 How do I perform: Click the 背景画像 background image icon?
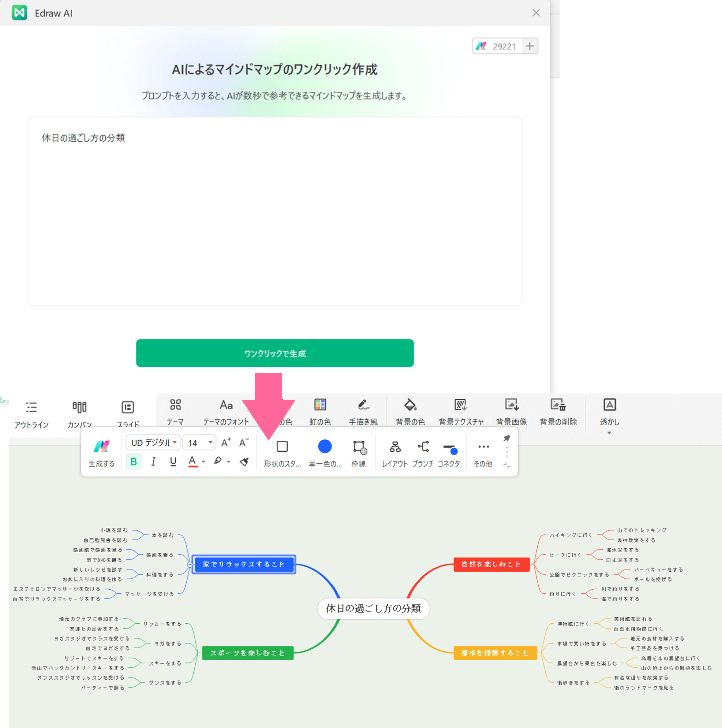click(x=511, y=405)
